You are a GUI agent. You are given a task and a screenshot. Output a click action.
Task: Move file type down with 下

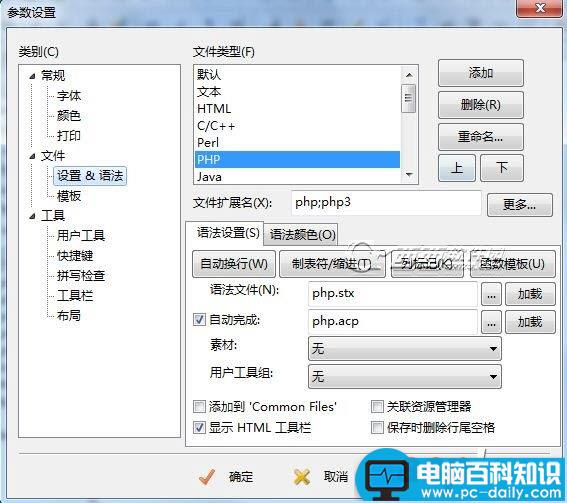pos(502,168)
